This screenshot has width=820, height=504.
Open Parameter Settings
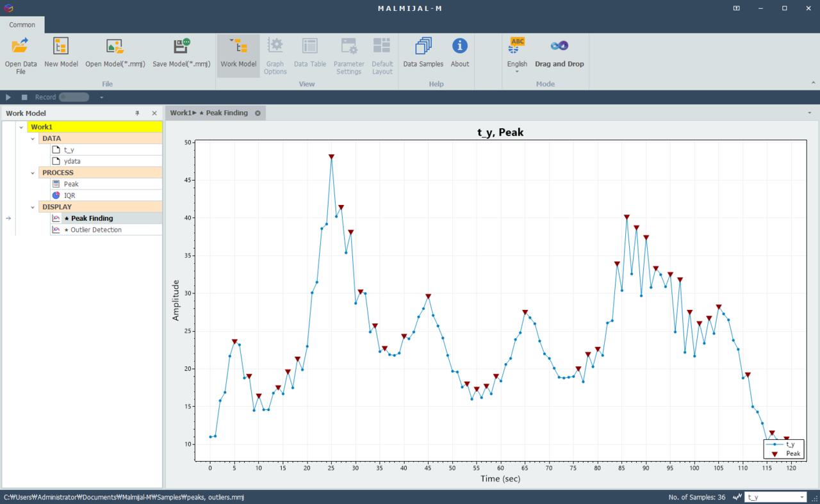(349, 56)
